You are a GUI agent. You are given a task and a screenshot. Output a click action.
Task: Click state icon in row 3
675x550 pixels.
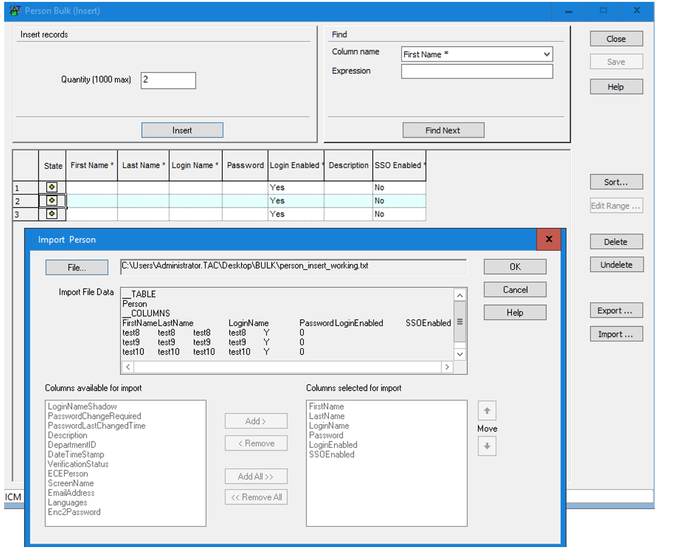tap(52, 214)
